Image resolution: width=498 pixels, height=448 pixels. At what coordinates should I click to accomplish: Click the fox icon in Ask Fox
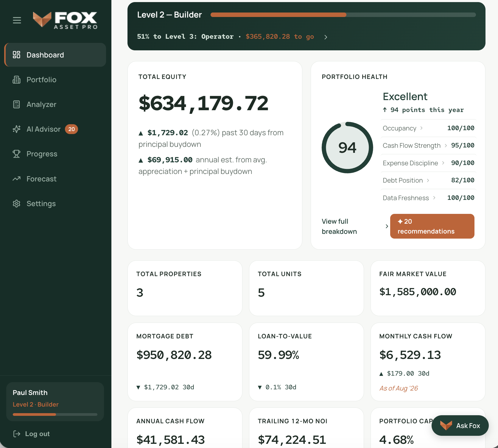tap(446, 425)
